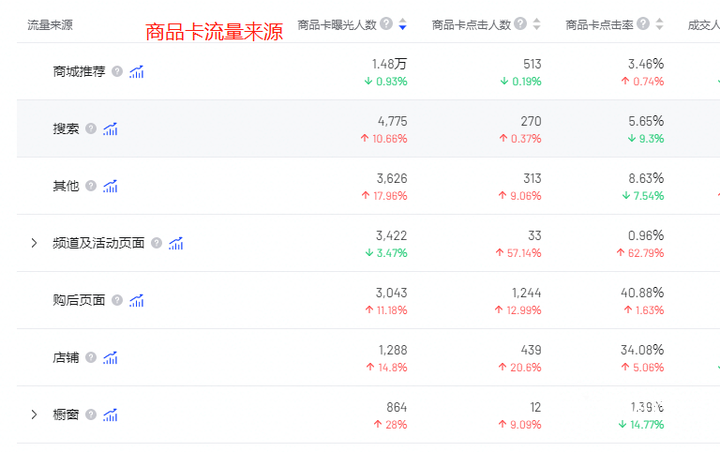Click the 0.96% click rate value
Screen dimensions: 720x452
click(646, 236)
